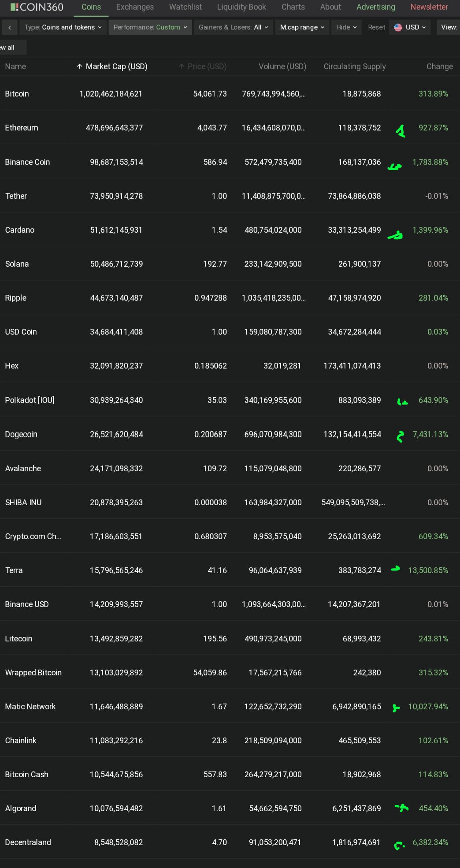
Task: Open the M.cap range dropdown
Action: click(x=302, y=27)
